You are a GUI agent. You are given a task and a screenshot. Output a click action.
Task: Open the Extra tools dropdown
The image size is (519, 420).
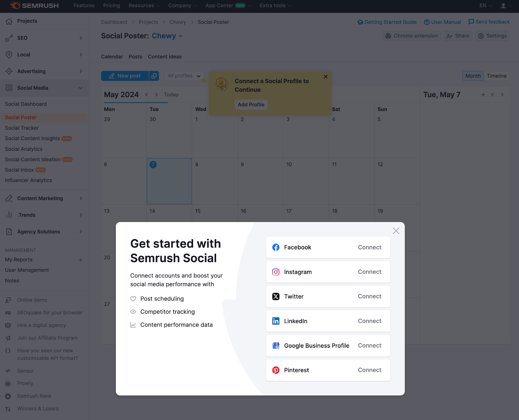[x=276, y=6]
